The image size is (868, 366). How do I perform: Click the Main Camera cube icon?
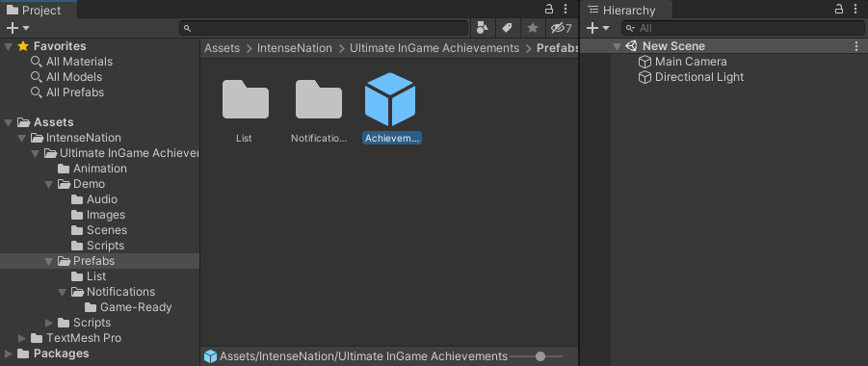(644, 62)
